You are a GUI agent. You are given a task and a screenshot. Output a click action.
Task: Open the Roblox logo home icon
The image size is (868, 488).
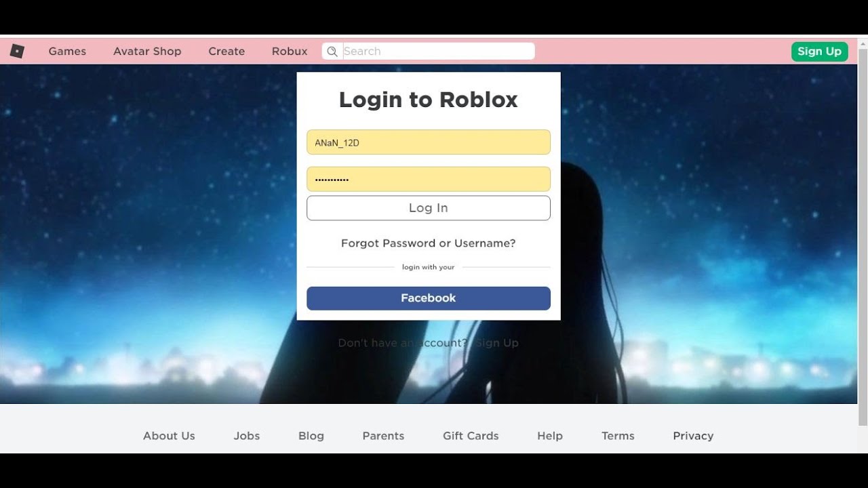[x=17, y=51]
